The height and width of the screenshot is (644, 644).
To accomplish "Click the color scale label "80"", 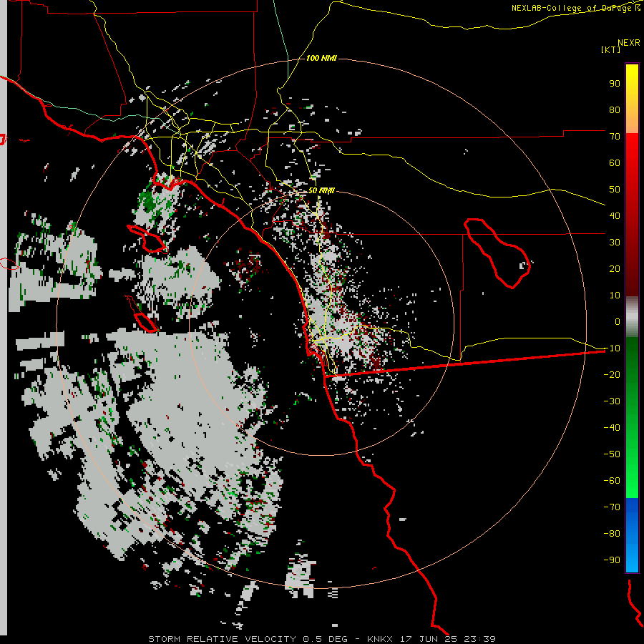I will (x=615, y=109).
